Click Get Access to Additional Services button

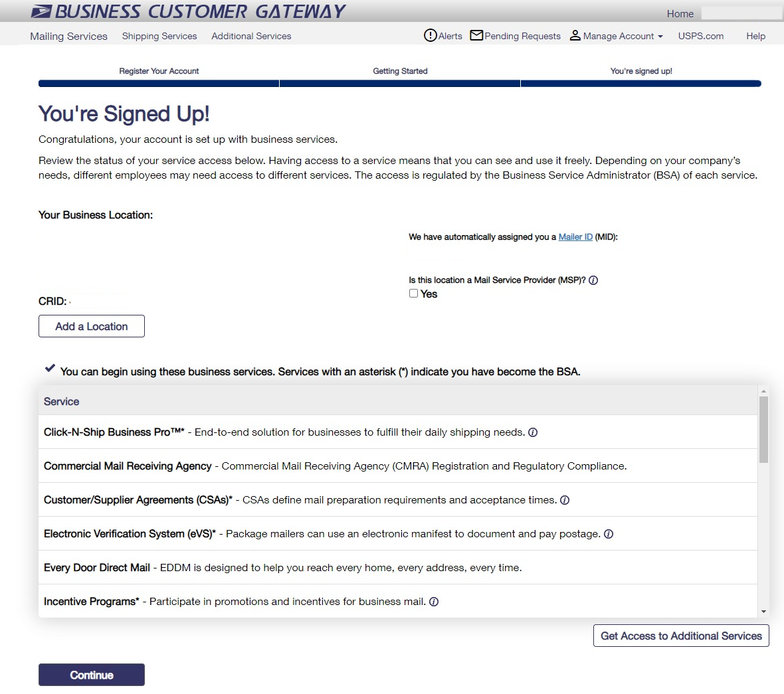681,636
